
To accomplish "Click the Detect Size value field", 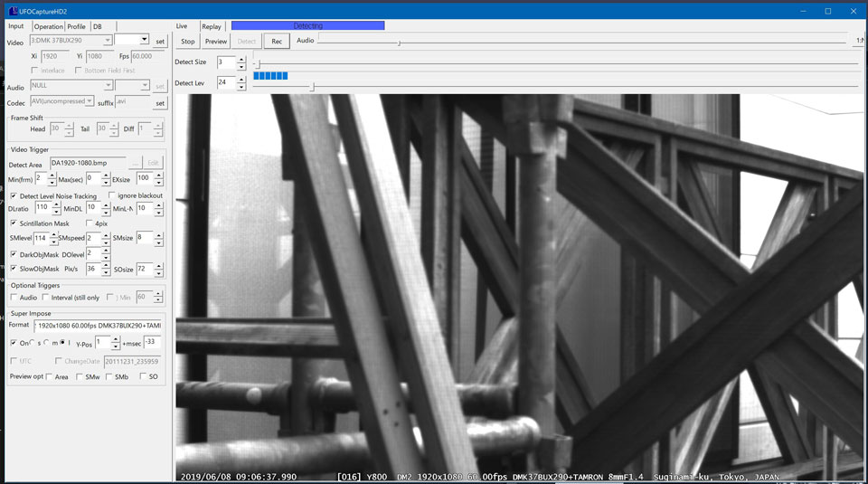I will point(225,62).
